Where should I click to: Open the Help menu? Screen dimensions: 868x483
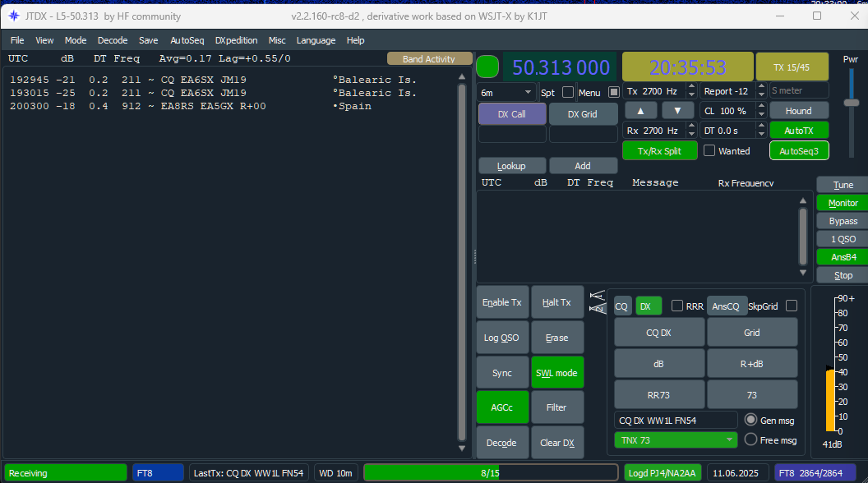[x=355, y=40]
